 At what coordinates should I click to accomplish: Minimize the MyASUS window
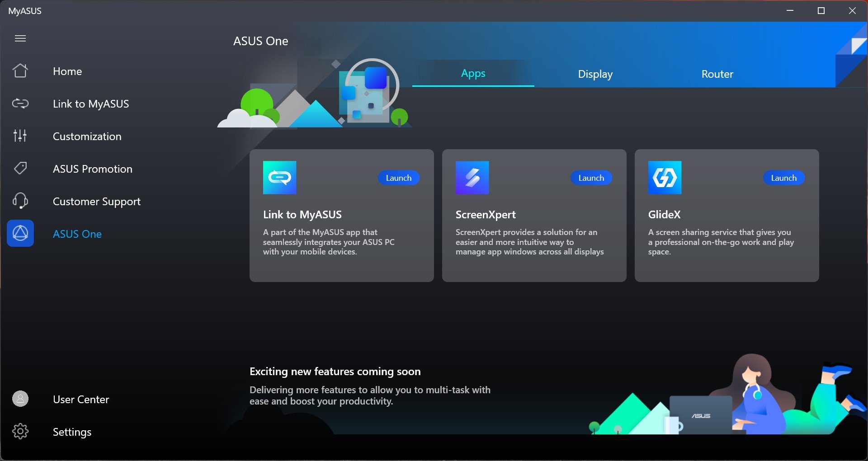pos(790,10)
